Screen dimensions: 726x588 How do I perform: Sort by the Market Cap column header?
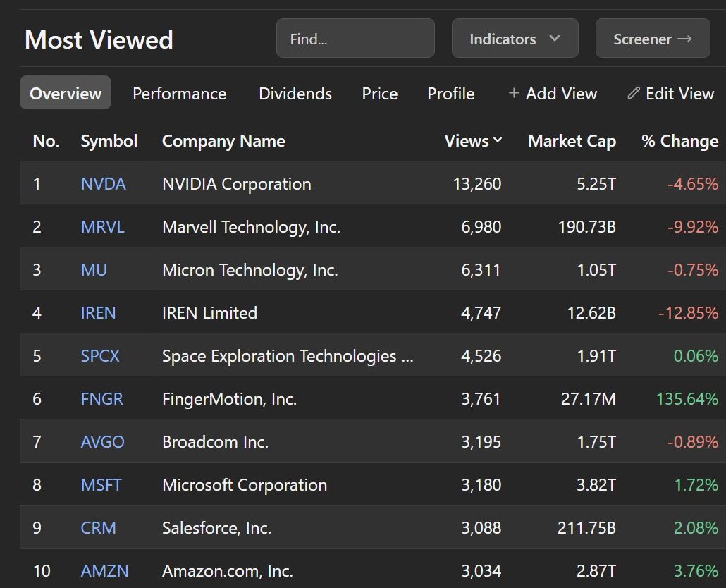click(572, 141)
